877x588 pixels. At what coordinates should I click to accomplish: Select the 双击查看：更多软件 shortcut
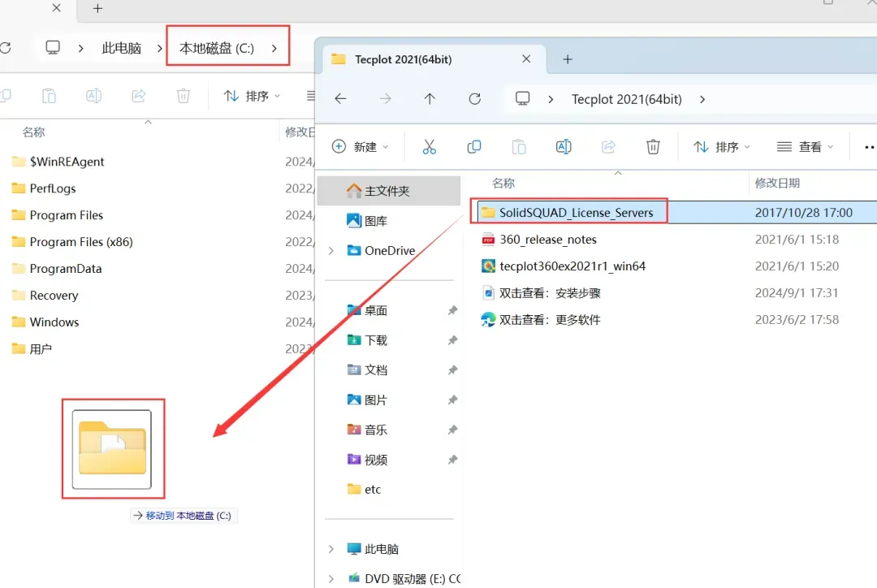coord(541,320)
